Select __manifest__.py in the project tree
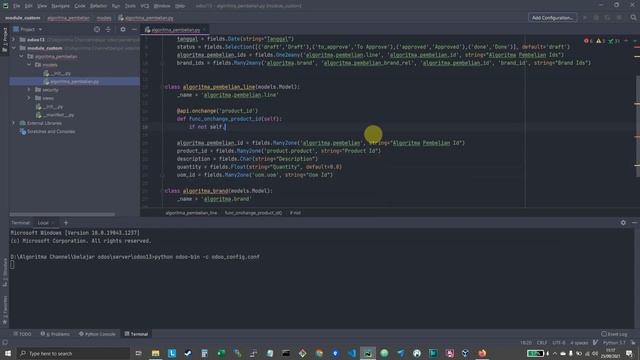Viewport: 640px width, 360px height. pos(55,115)
